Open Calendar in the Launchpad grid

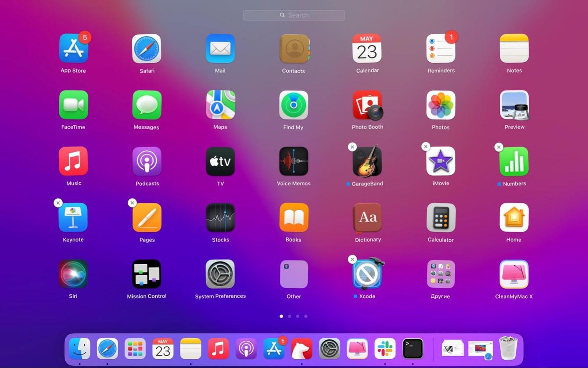tap(367, 49)
